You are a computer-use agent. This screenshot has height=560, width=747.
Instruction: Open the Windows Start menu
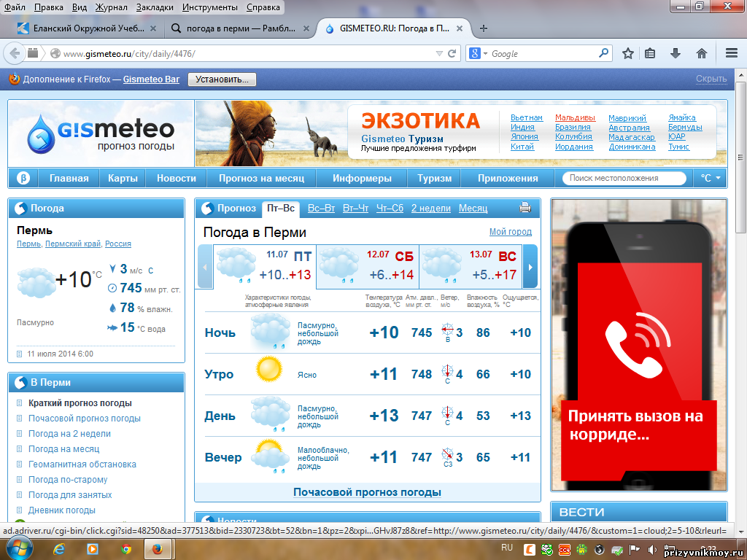[x=18, y=549]
